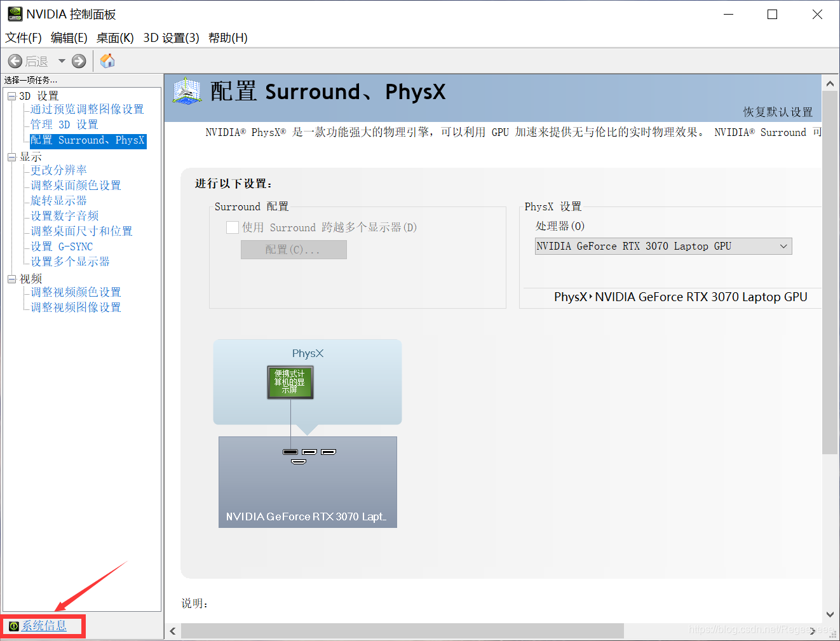This screenshot has width=840, height=641.
Task: Click the Surround PhysX header icon
Action: pyautogui.click(x=187, y=91)
